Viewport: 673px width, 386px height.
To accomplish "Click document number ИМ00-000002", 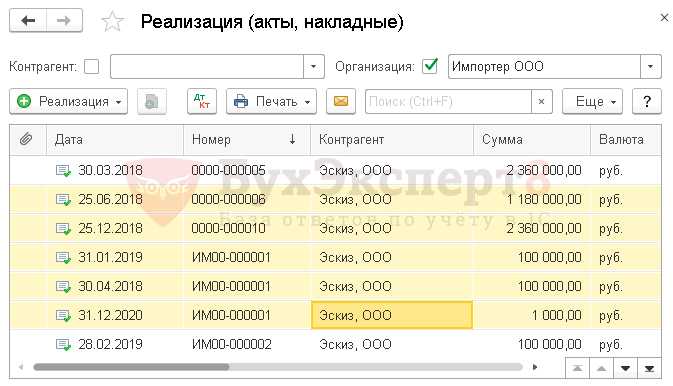I will [x=232, y=344].
